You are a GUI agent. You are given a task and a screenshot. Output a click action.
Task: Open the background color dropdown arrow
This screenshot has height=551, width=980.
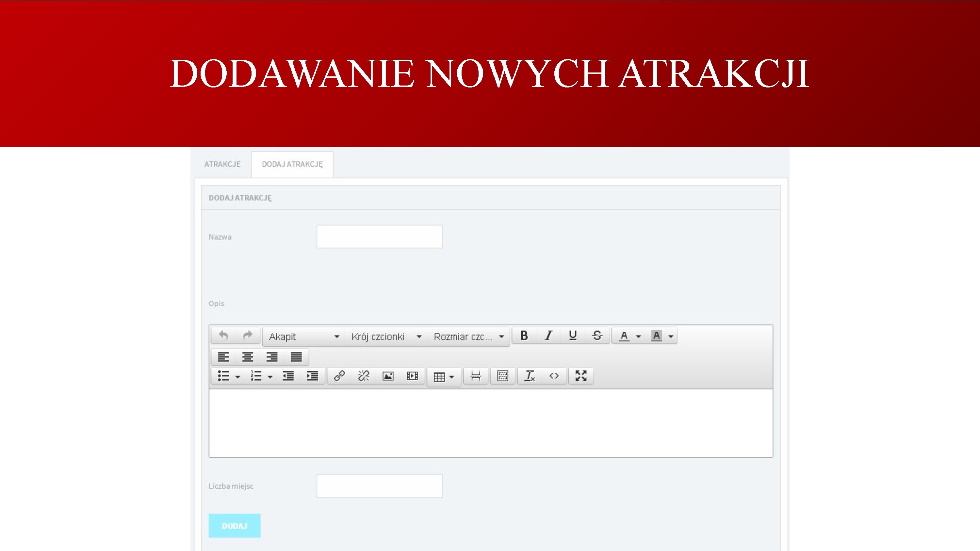click(671, 336)
